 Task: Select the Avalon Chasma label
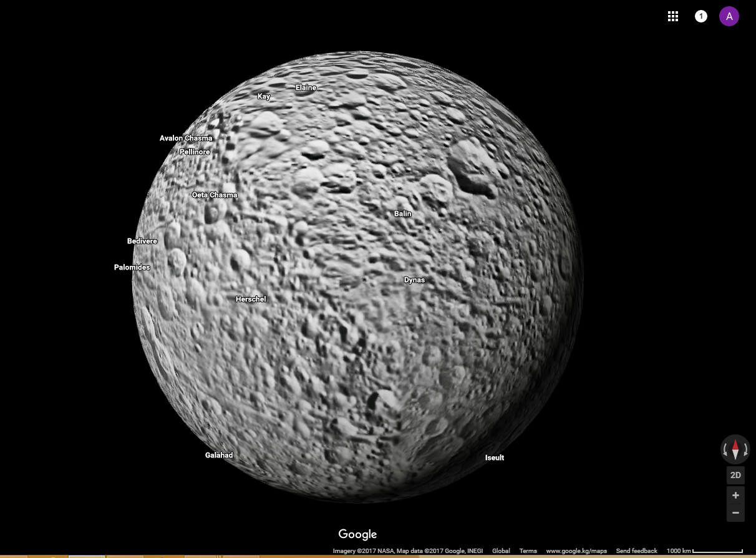click(x=186, y=138)
